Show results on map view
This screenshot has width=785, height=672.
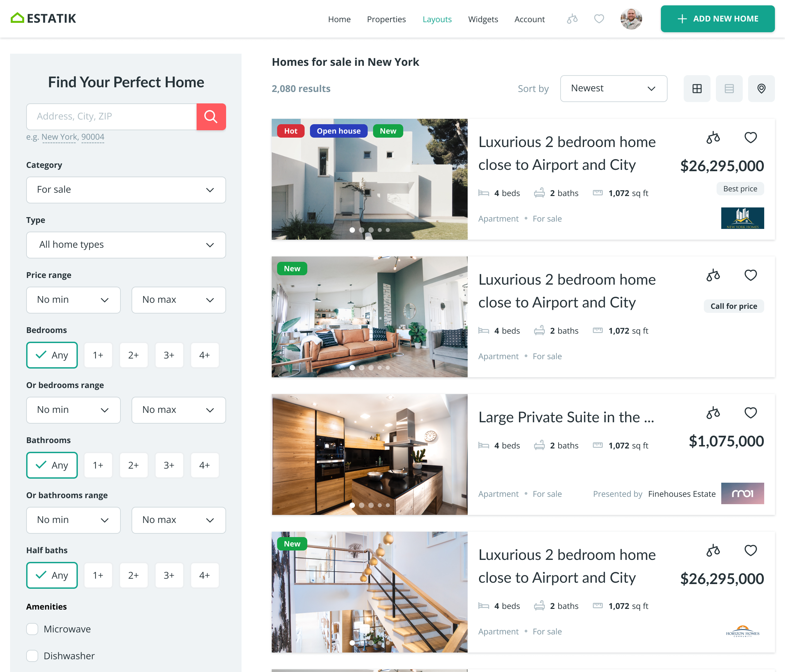coord(761,89)
